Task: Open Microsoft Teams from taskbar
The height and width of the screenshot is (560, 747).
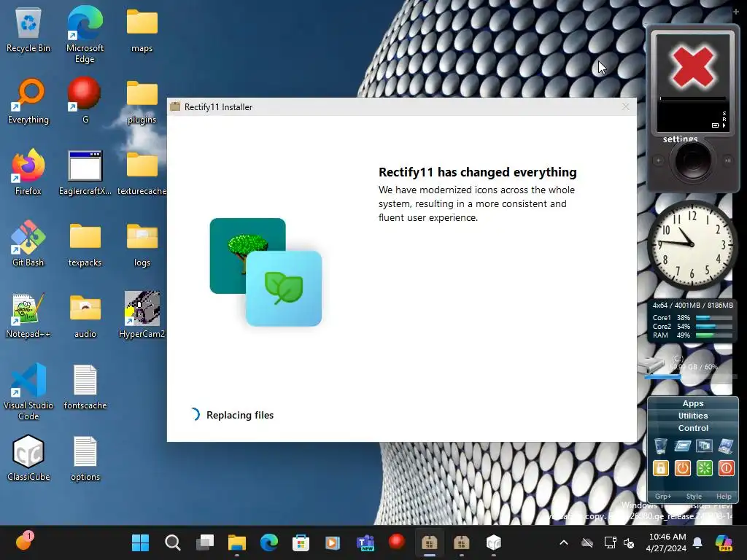Action: [x=365, y=542]
